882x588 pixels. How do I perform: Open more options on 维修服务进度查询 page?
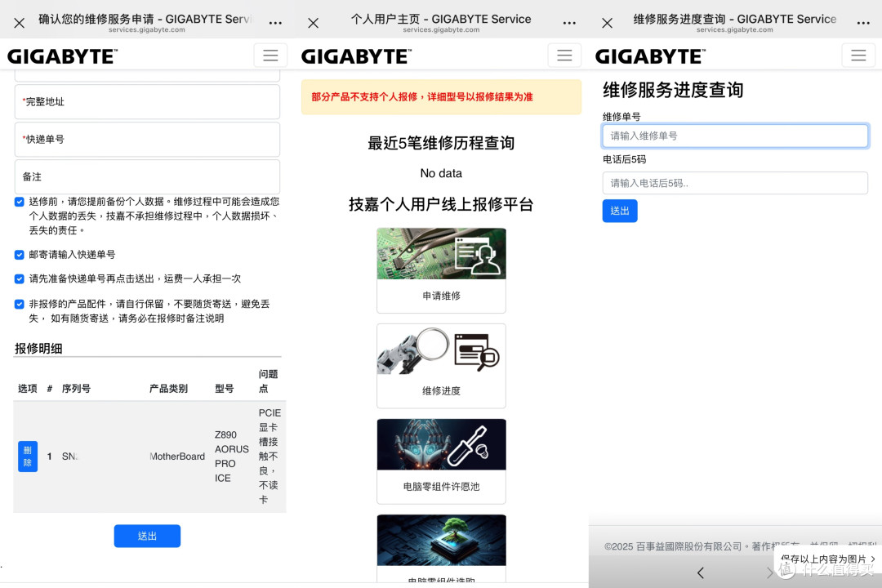pyautogui.click(x=863, y=23)
